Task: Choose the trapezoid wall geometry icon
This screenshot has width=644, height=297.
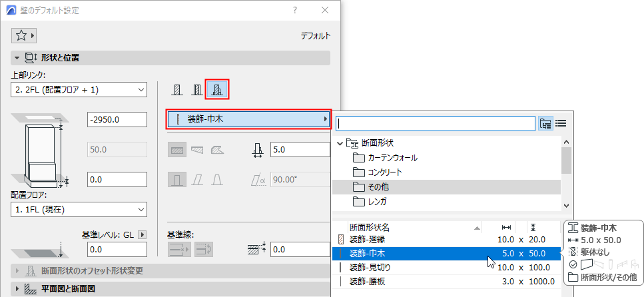Action: coord(197,150)
